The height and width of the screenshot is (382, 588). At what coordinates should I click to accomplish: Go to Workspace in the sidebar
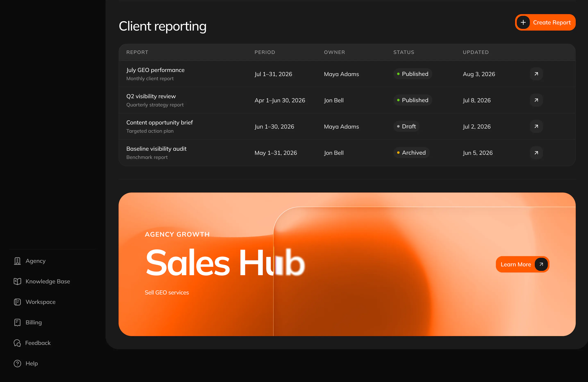35,302
